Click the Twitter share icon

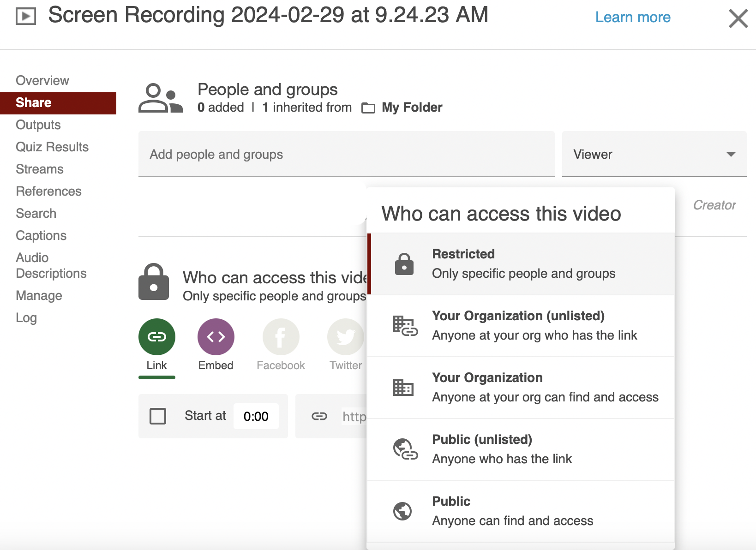345,337
